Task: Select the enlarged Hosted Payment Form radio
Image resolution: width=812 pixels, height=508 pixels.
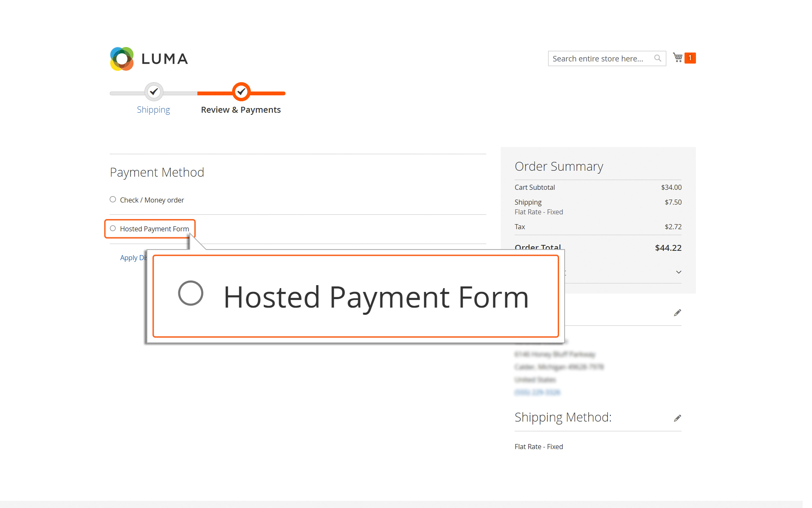Action: [191, 293]
